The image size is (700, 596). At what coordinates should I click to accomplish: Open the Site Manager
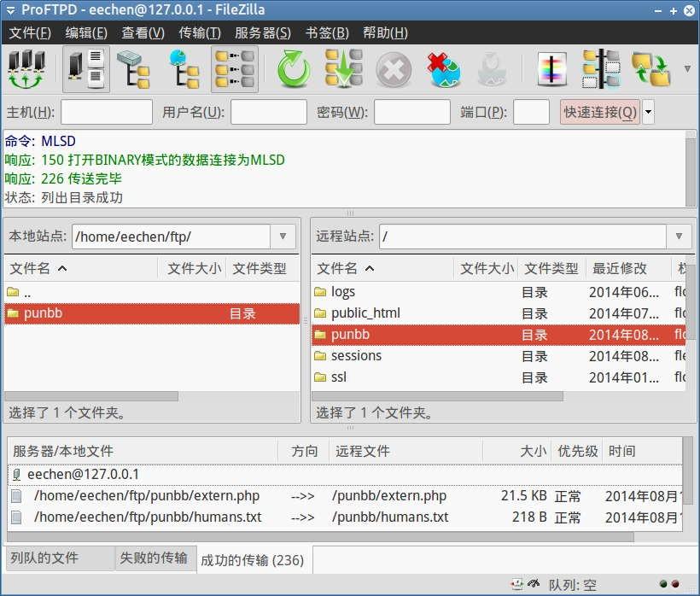(x=26, y=68)
